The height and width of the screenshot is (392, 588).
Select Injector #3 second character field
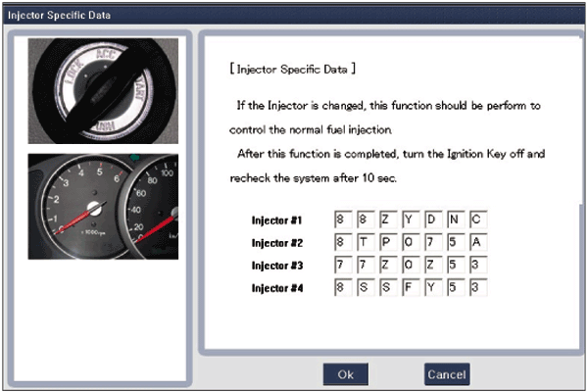pyautogui.click(x=366, y=265)
